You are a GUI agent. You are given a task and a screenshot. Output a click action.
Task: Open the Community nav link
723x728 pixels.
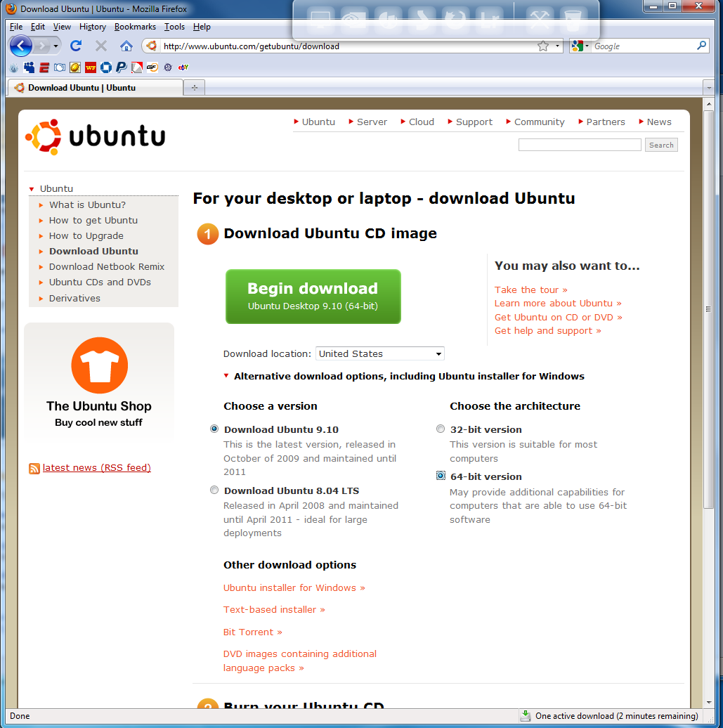(x=539, y=122)
